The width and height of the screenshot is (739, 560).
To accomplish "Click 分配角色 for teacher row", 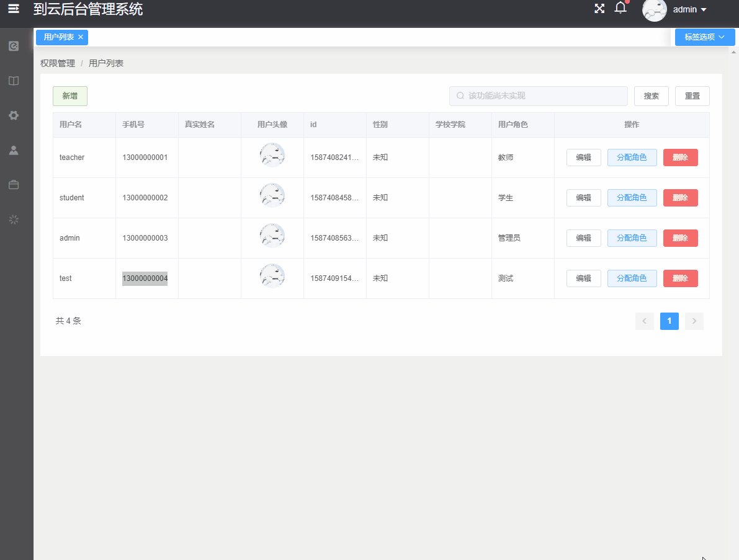I will point(632,158).
